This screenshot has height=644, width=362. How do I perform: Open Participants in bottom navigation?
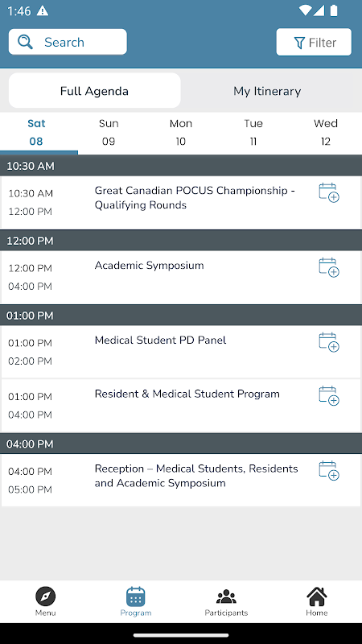point(226,601)
